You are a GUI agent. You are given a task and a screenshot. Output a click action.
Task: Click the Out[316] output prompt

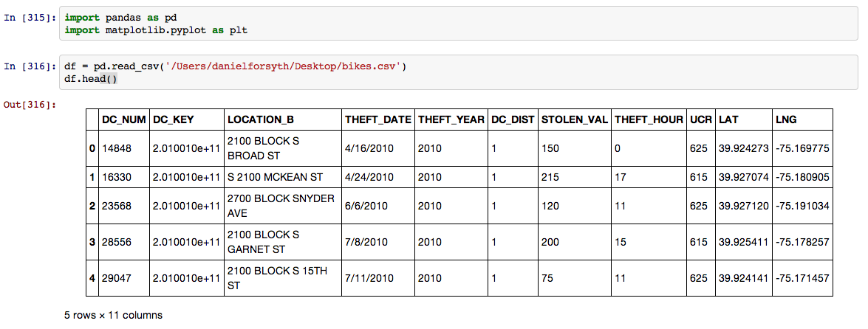(x=30, y=105)
